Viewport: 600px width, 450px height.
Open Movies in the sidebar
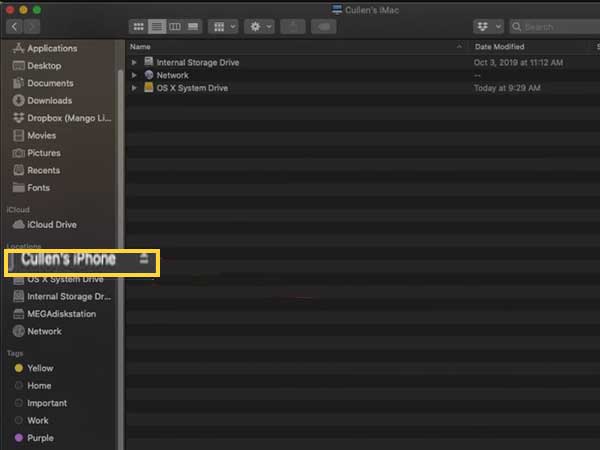click(34, 135)
